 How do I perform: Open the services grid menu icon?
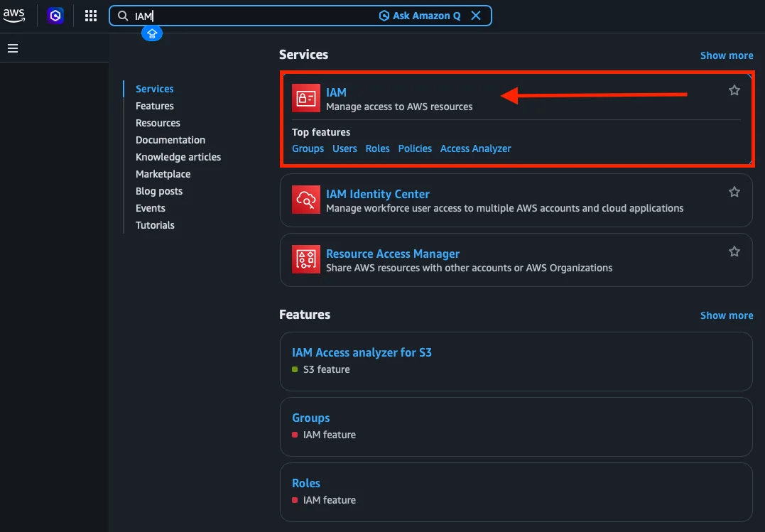(x=91, y=16)
